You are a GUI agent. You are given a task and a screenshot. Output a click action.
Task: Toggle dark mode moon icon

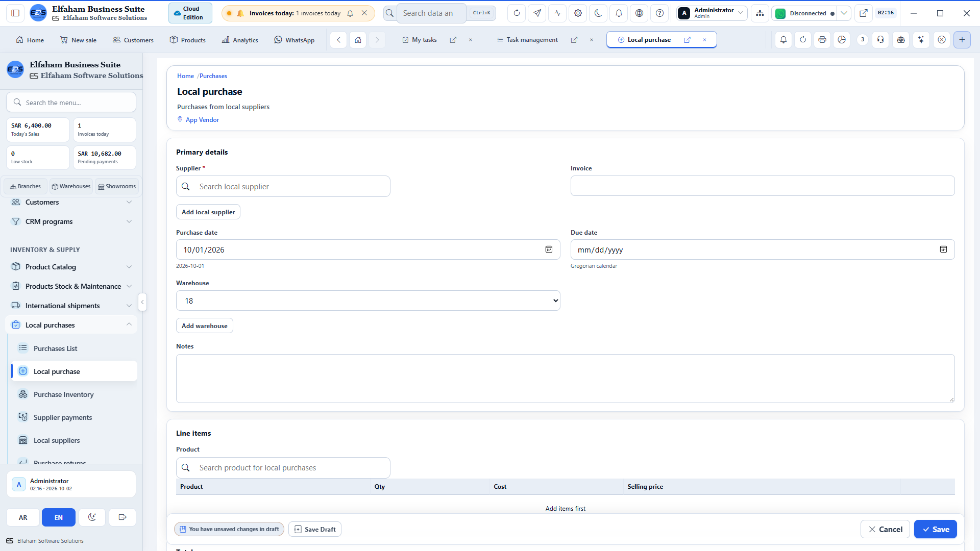click(598, 13)
